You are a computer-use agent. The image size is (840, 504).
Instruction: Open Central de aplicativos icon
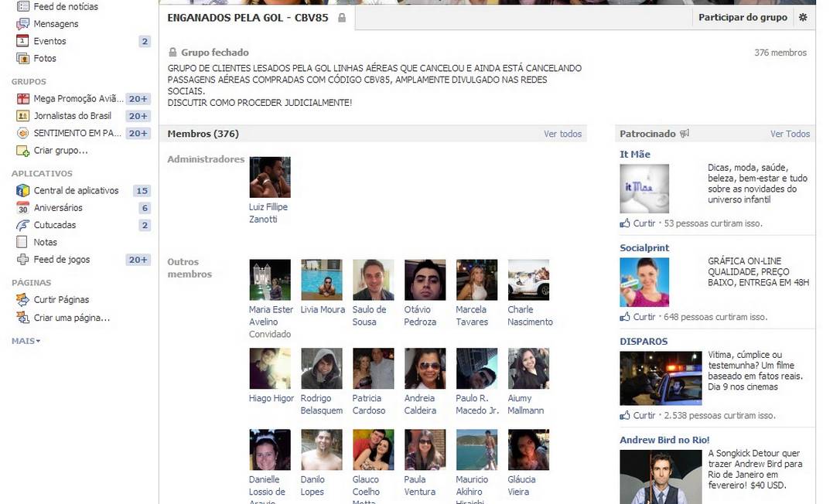pos(22,190)
